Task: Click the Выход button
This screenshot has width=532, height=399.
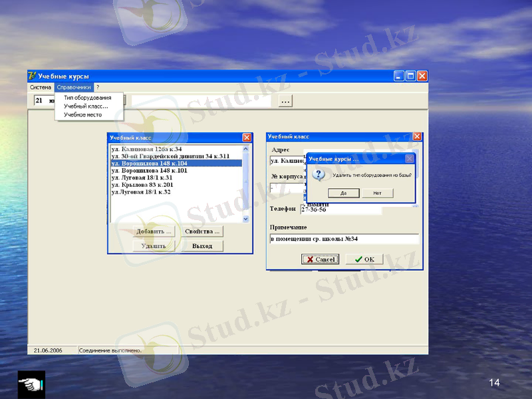Action: tap(202, 246)
